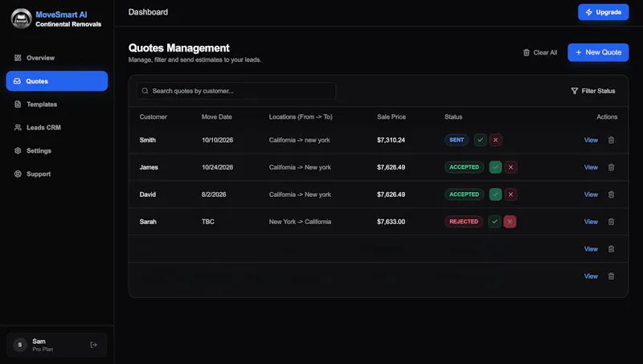Delete David's quote with trash icon
643x364 pixels.
pyautogui.click(x=611, y=194)
